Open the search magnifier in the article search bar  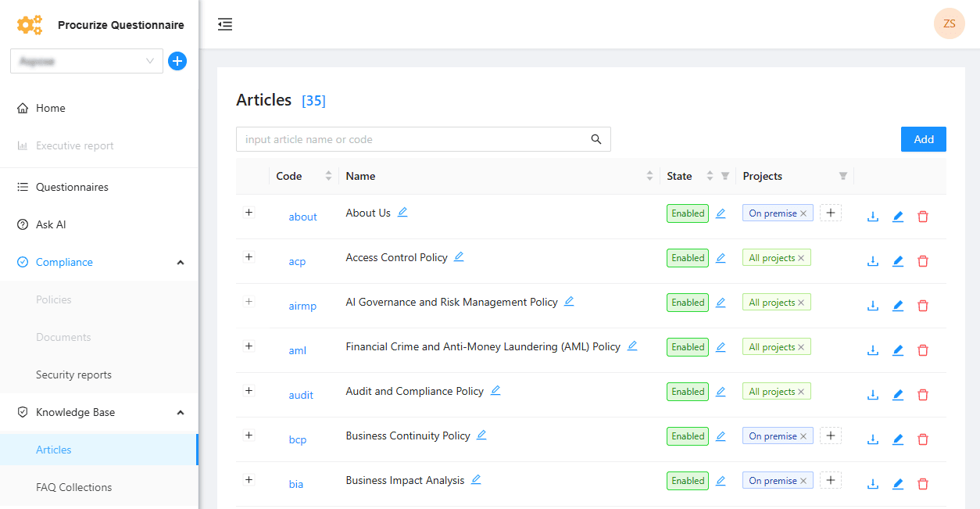click(x=596, y=138)
